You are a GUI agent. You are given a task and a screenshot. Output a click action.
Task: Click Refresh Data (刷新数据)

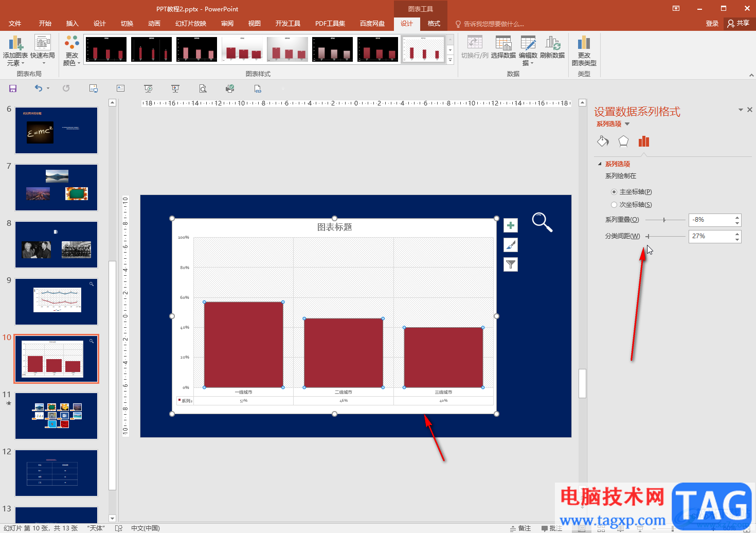552,47
